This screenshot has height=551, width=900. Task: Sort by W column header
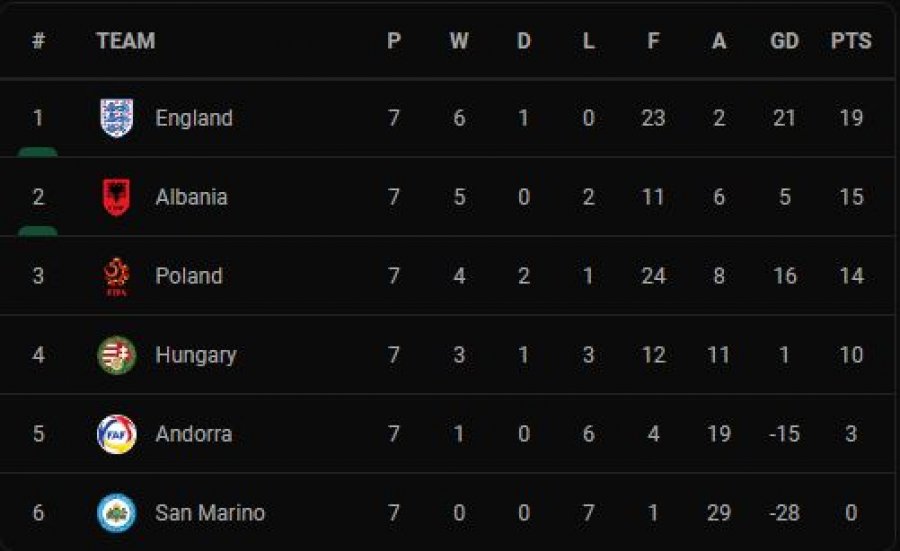[459, 41]
